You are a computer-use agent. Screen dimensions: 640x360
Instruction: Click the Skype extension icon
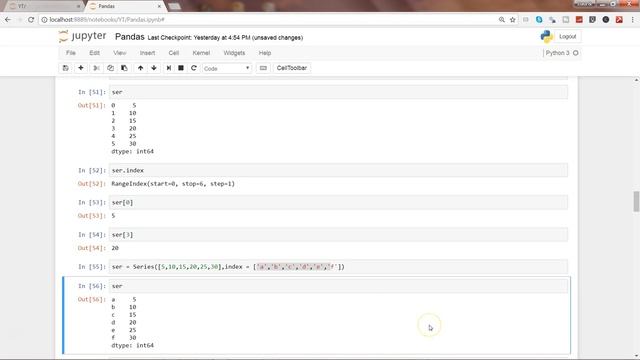tap(539, 20)
